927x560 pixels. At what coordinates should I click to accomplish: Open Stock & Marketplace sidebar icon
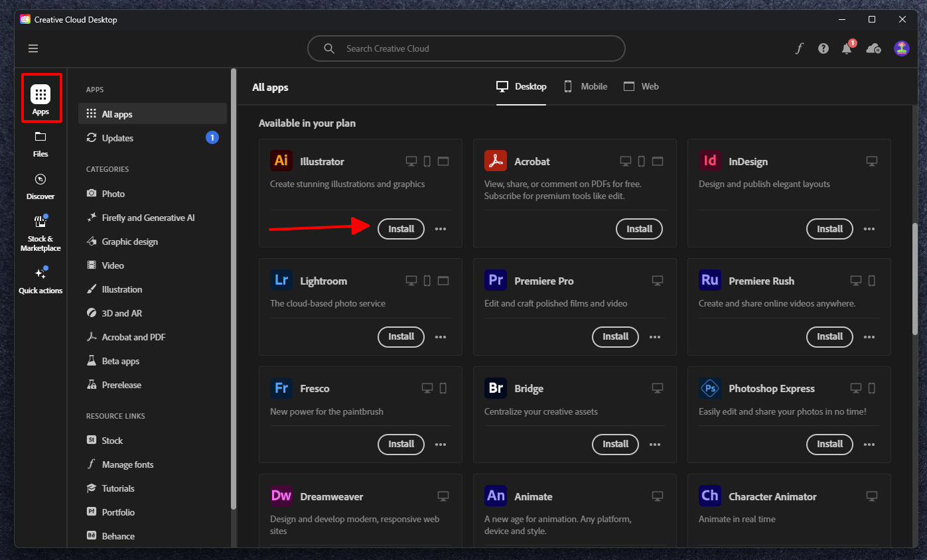(x=40, y=233)
